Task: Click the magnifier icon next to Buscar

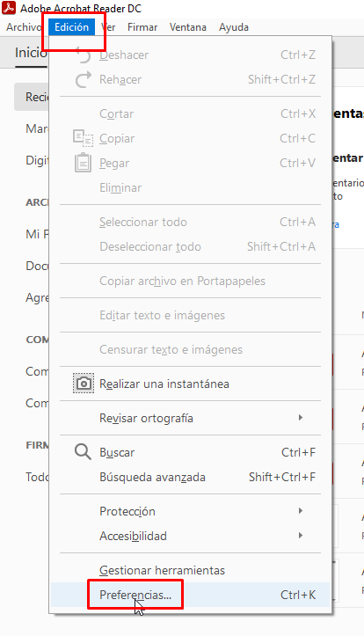Action: (83, 452)
